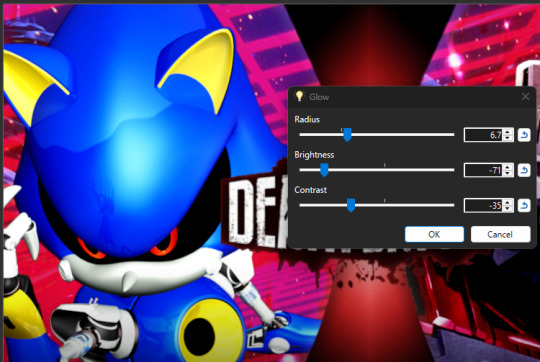Cancel the Glow effect dialog

click(500, 234)
